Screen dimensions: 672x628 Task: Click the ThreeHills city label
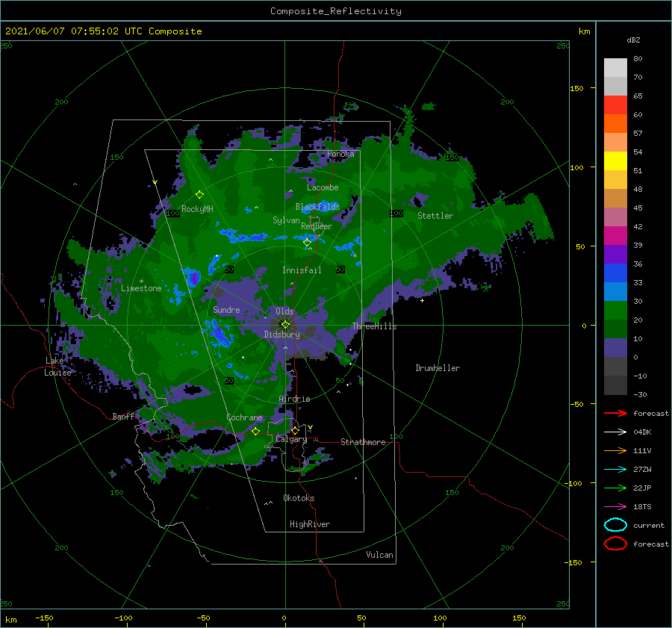point(375,326)
